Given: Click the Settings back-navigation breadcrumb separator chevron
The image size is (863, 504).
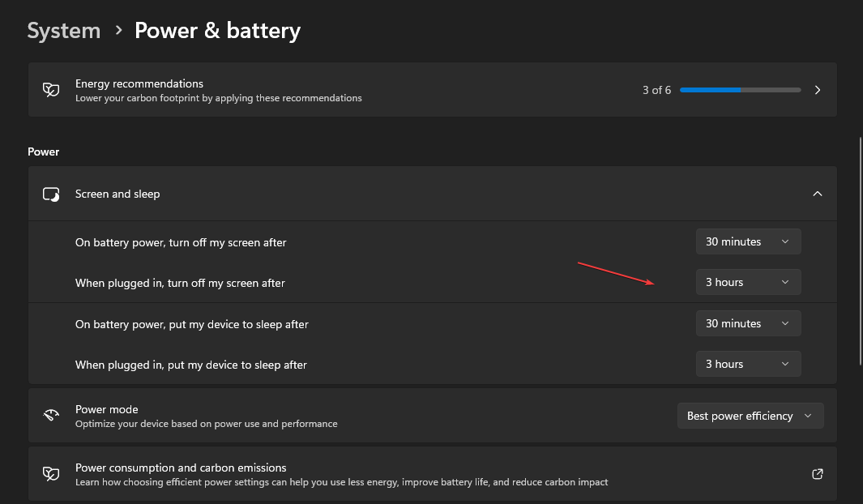Looking at the screenshot, I should (x=118, y=31).
